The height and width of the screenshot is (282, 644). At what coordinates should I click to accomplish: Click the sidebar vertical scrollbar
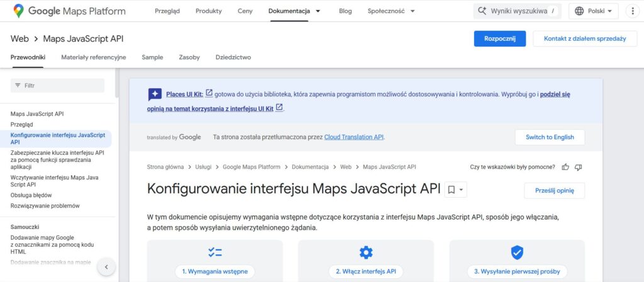(117, 84)
